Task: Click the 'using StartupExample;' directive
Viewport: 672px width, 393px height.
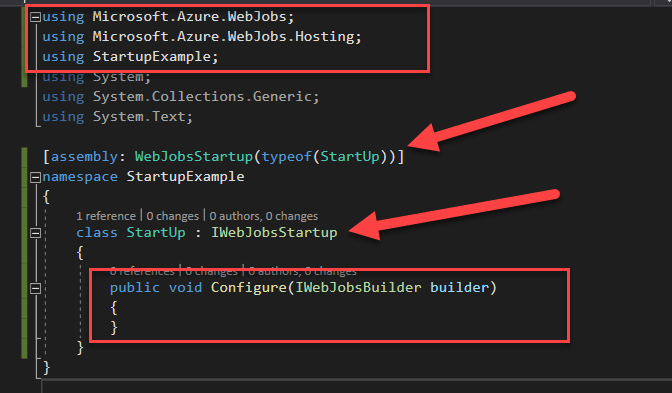Action: point(130,57)
